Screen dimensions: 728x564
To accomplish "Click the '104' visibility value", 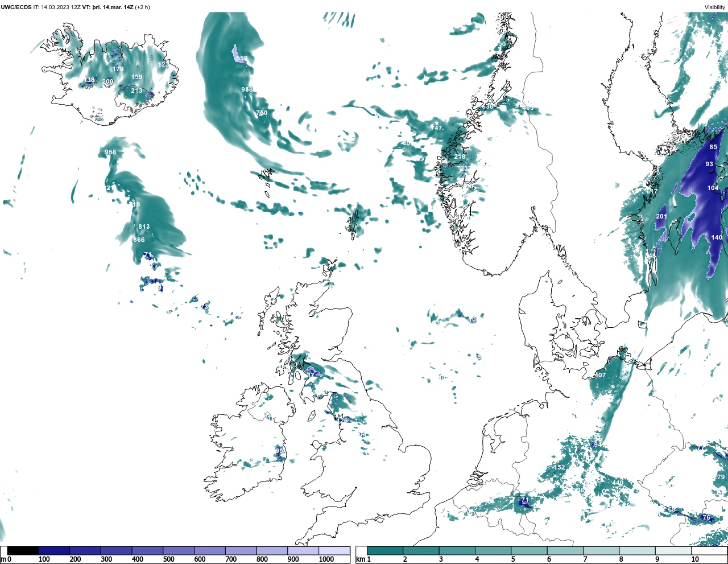I will [713, 188].
